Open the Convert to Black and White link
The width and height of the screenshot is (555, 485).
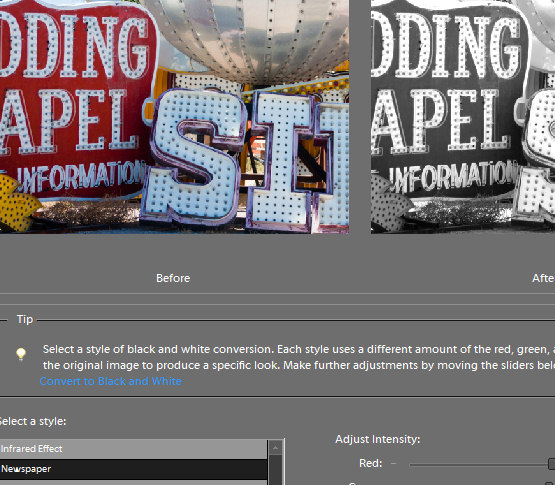(x=110, y=381)
